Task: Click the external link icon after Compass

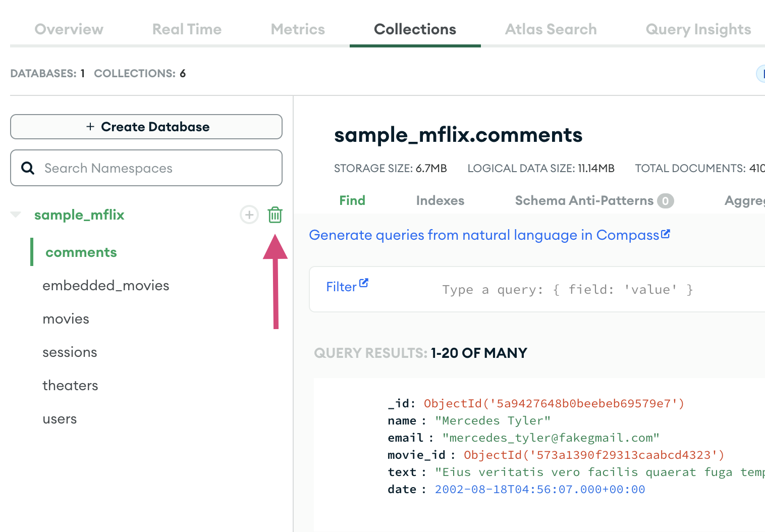Action: click(x=666, y=234)
